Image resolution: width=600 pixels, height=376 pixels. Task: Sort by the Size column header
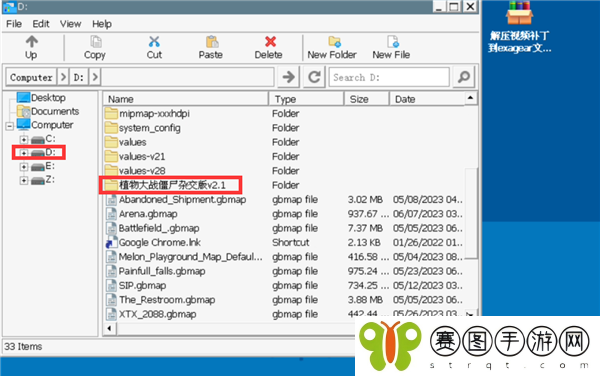pyautogui.click(x=367, y=99)
